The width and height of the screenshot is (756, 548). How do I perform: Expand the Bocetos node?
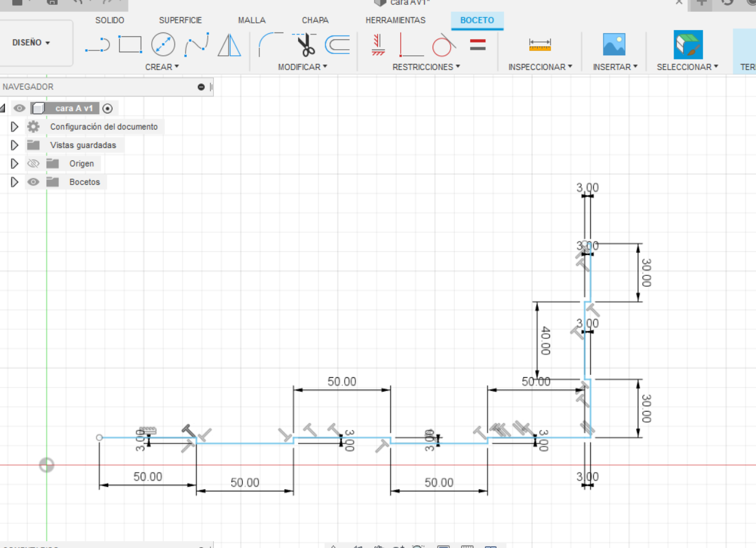pyautogui.click(x=15, y=182)
